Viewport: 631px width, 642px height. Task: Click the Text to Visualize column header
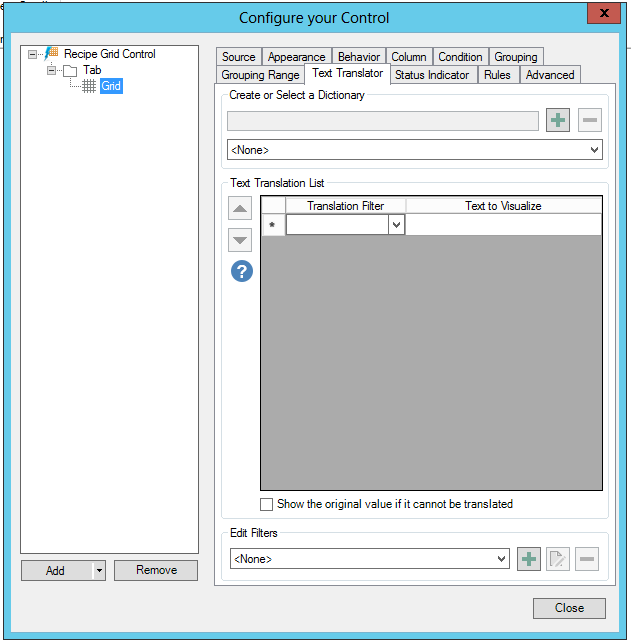pos(503,206)
